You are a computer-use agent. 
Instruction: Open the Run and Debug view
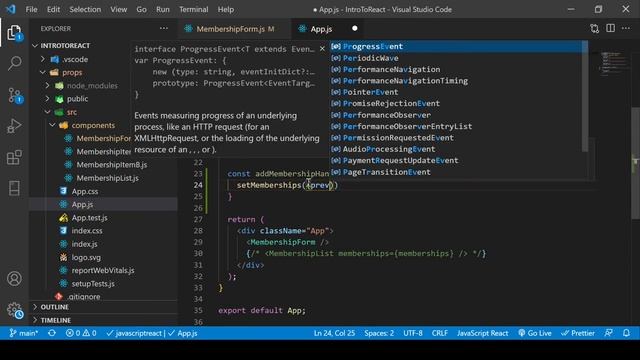(14, 126)
